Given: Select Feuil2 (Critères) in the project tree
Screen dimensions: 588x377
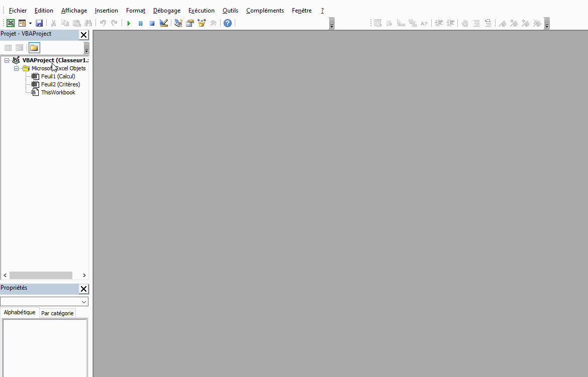Looking at the screenshot, I should [60, 84].
